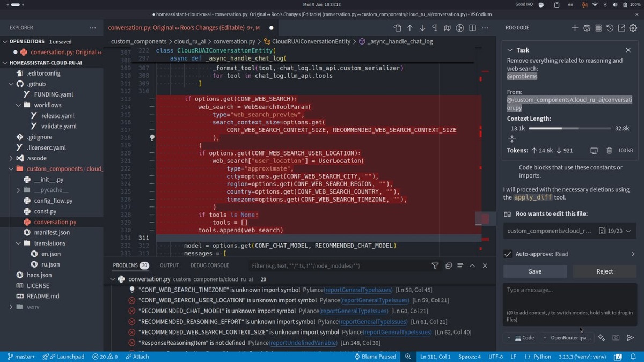The height and width of the screenshot is (362, 644).
Task: Focus the problems filter input
Action: pyautogui.click(x=338, y=265)
